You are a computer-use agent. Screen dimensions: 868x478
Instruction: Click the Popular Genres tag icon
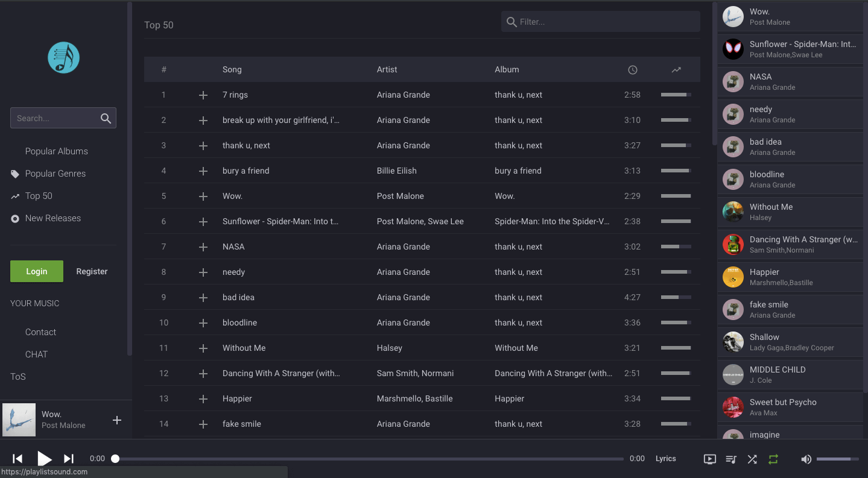15,174
